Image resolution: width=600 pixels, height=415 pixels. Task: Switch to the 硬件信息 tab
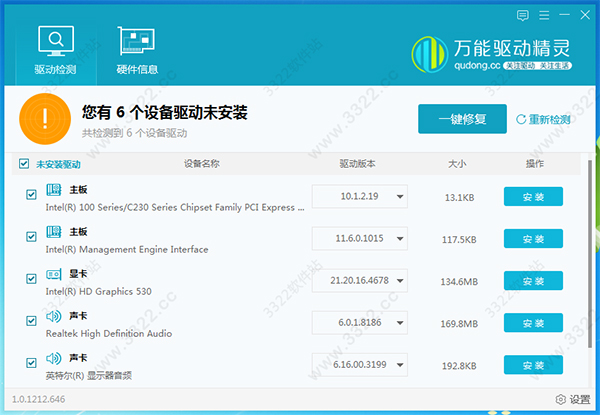(137, 50)
